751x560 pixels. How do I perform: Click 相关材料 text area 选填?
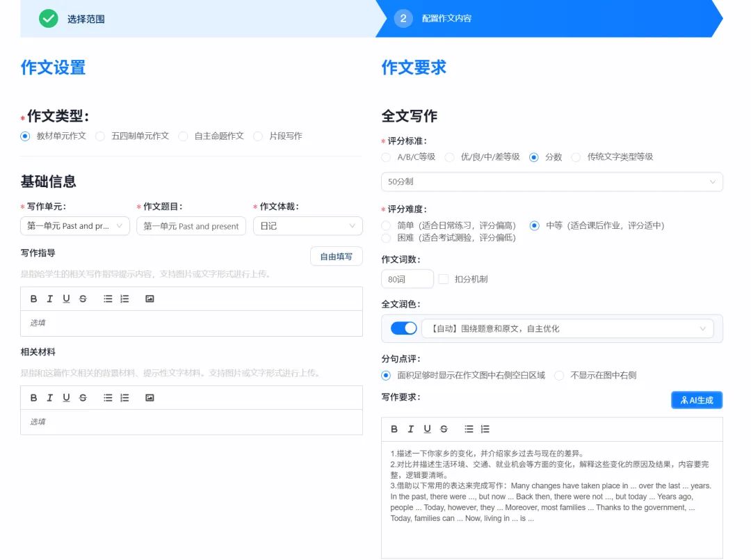[x=191, y=422]
